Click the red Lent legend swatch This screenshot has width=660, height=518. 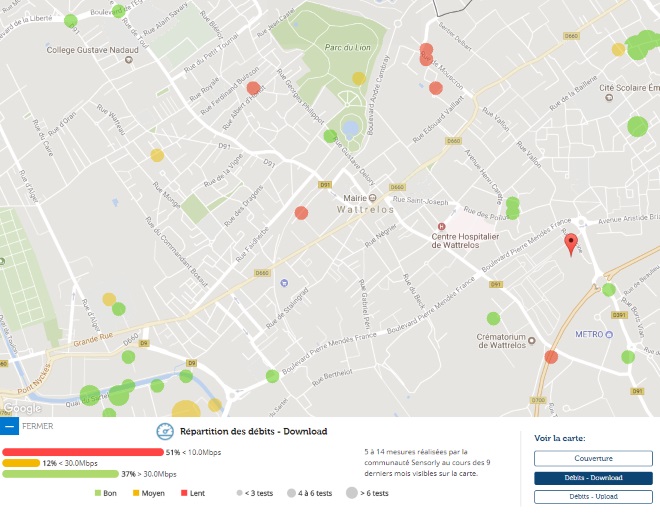coord(185,493)
